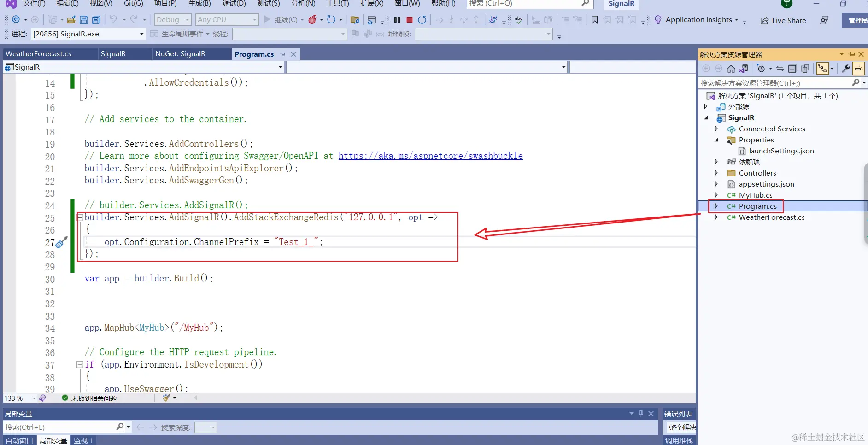Expand the Connected Services node
The height and width of the screenshot is (445, 868).
[x=716, y=129]
